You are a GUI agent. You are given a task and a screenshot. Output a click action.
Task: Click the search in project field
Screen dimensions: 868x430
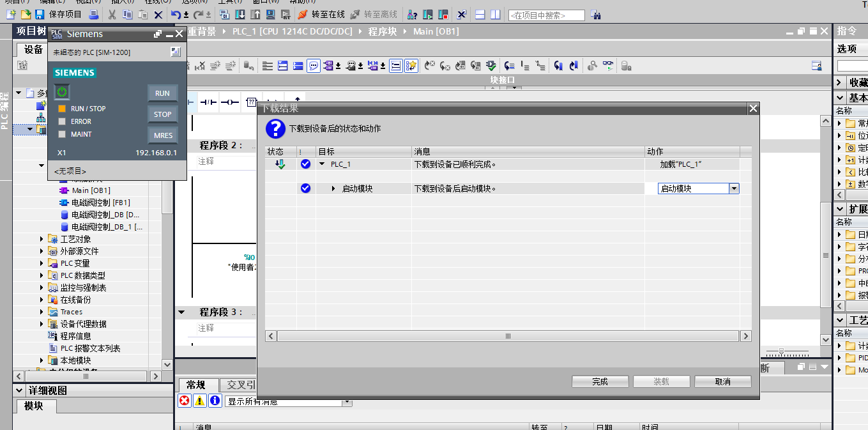(x=546, y=15)
